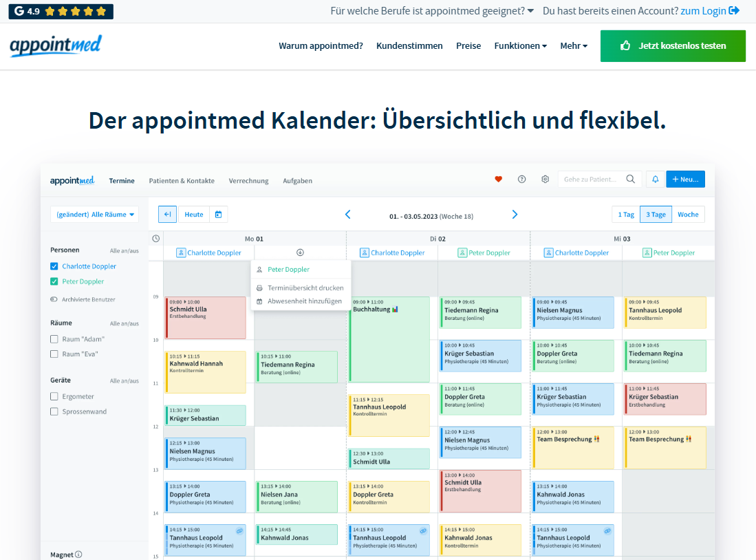
Task: Switch to the Woche view
Action: click(x=688, y=214)
